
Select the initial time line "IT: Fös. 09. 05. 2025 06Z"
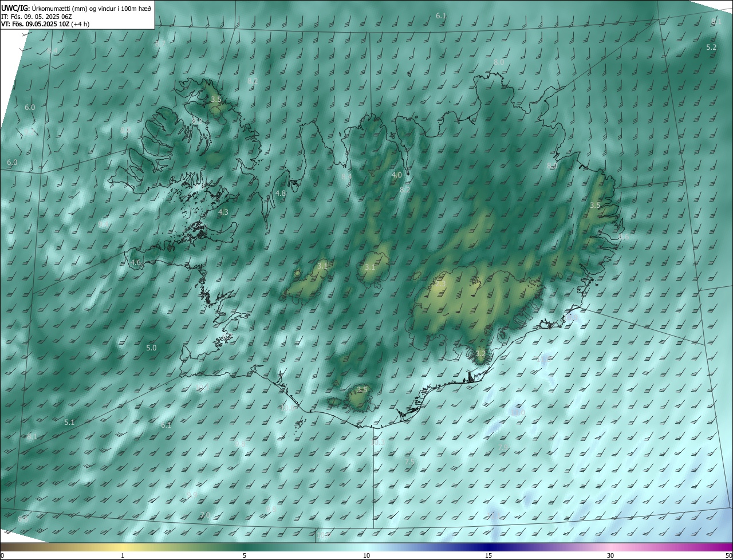[36, 17]
